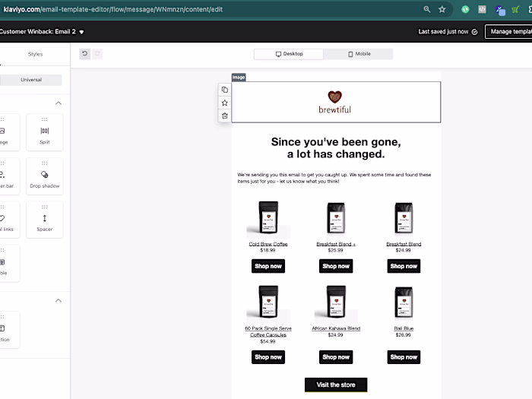Select the Split block icon
Image resolution: width=532 pixels, height=399 pixels.
[45, 132]
